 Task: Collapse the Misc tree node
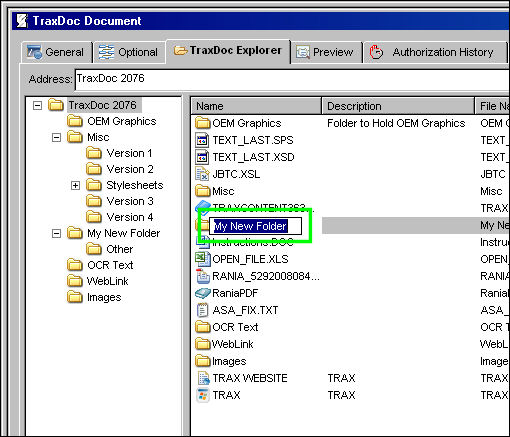tap(56, 137)
